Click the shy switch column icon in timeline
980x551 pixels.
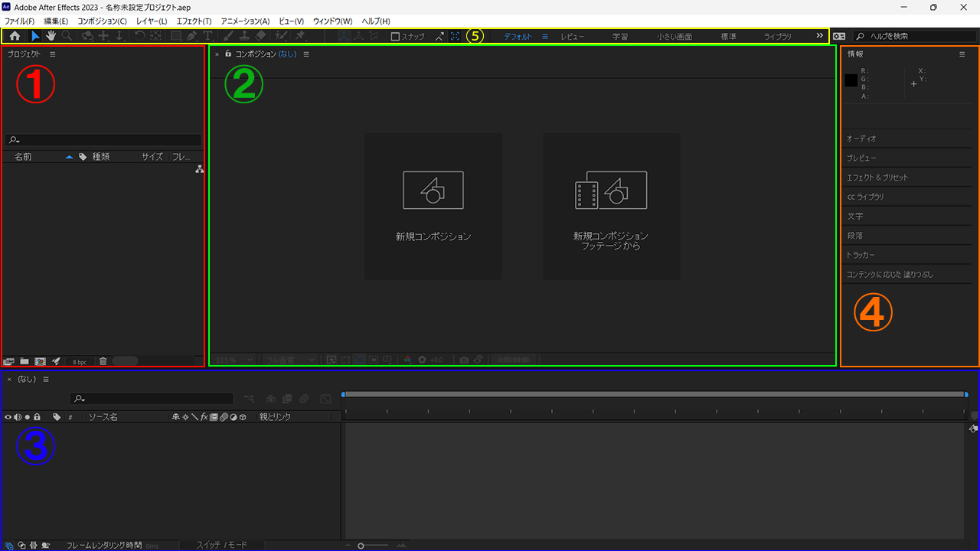(177, 417)
